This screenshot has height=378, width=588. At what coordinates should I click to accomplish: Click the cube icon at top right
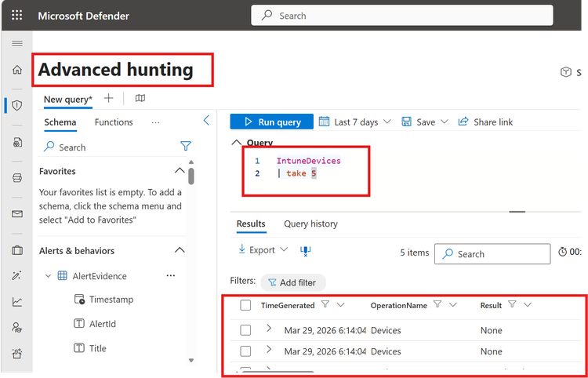(x=565, y=72)
